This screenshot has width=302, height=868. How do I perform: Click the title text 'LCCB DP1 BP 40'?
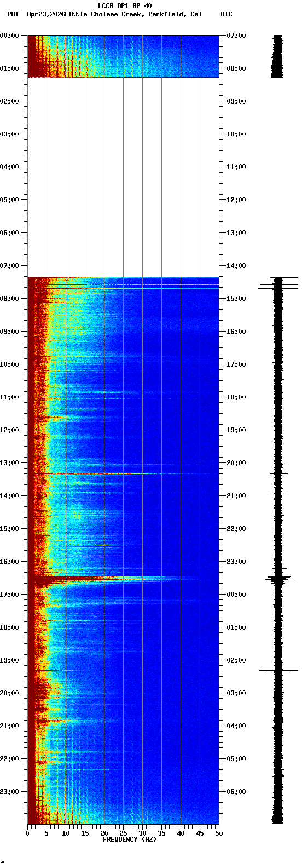point(125,6)
